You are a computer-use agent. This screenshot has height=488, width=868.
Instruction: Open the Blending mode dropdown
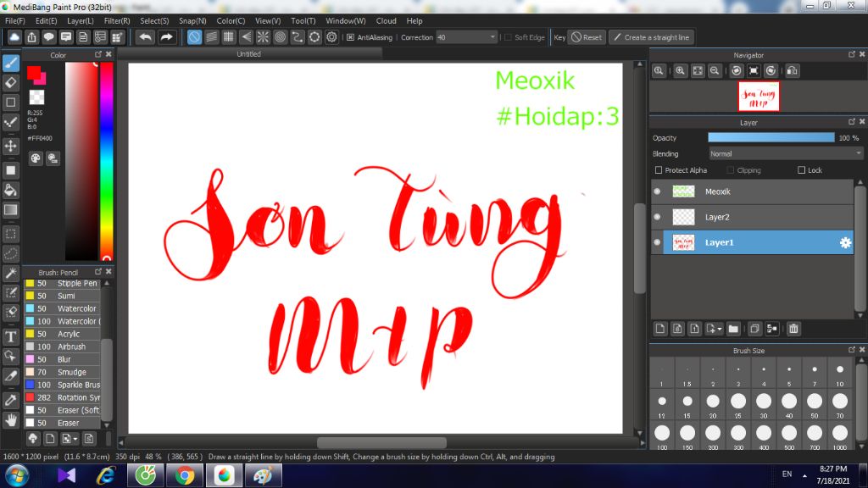[x=786, y=154]
